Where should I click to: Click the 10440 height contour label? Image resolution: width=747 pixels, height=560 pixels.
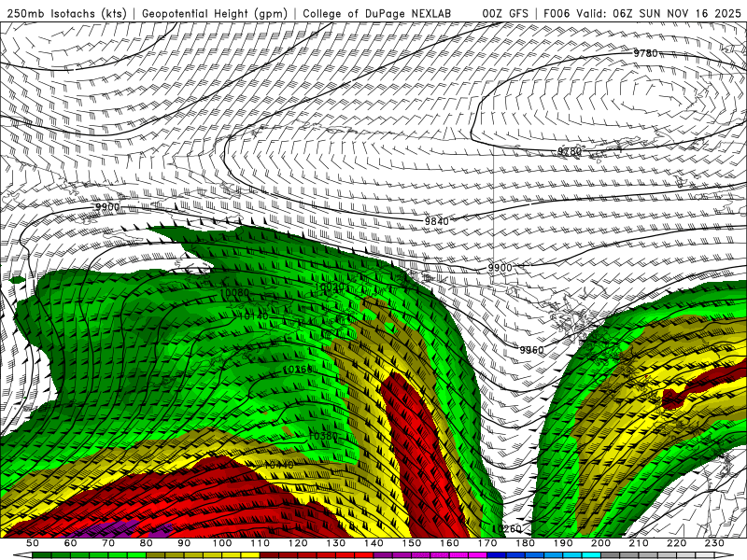coord(278,465)
